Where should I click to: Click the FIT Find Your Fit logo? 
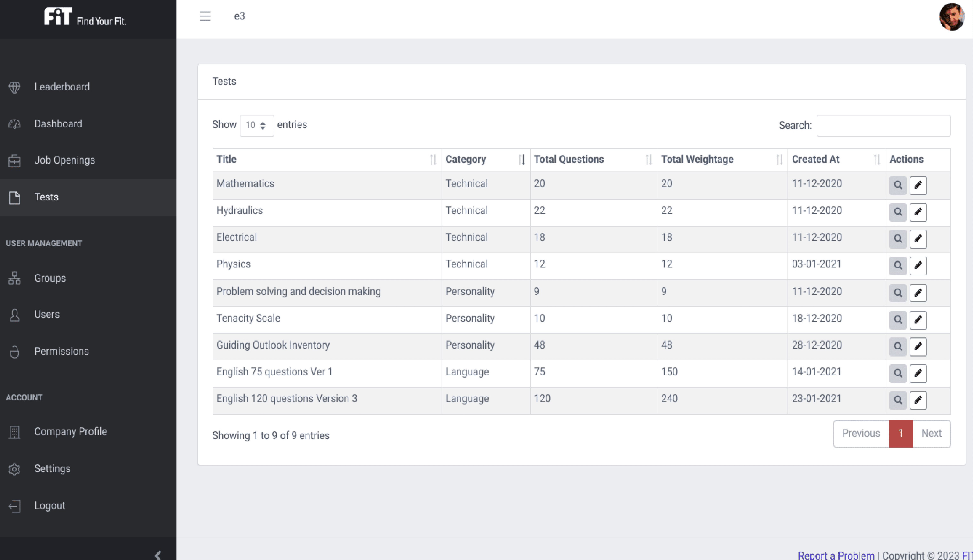pyautogui.click(x=85, y=17)
